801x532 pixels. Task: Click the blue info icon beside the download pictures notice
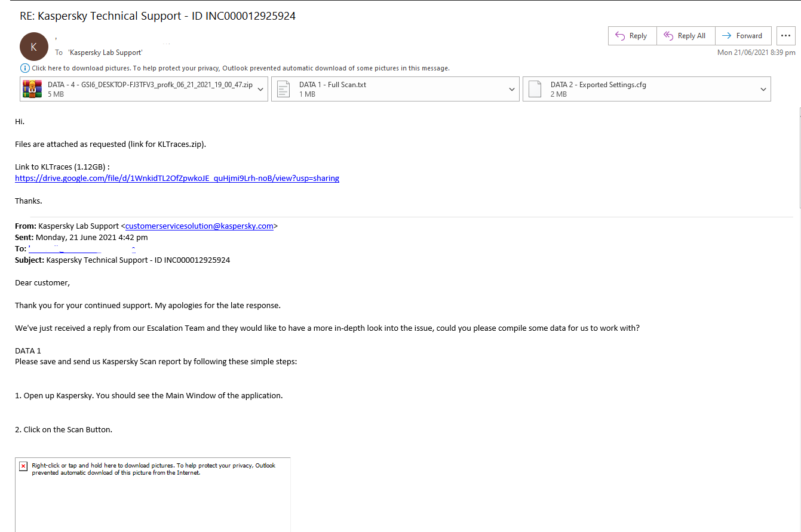click(24, 68)
